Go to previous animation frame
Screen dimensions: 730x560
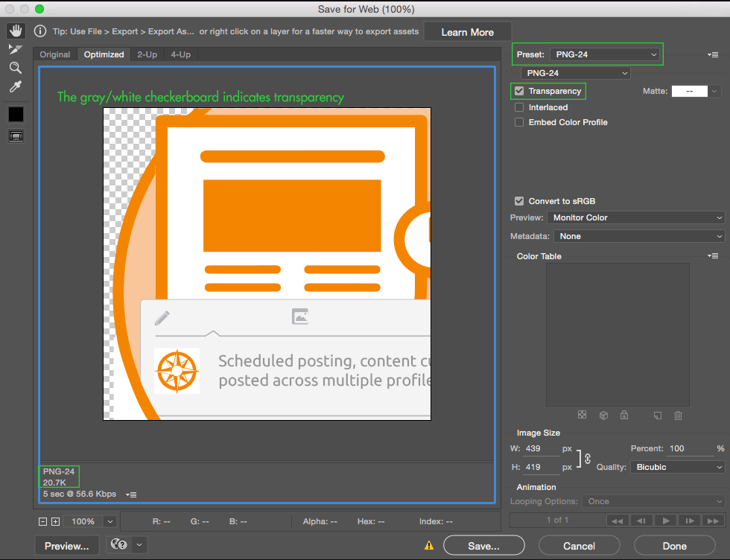coord(641,521)
